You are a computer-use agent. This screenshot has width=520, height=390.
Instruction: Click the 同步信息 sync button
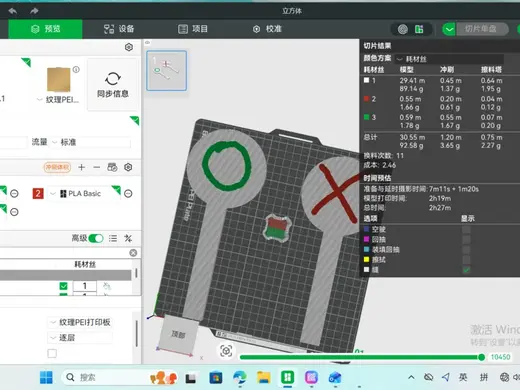tap(113, 84)
